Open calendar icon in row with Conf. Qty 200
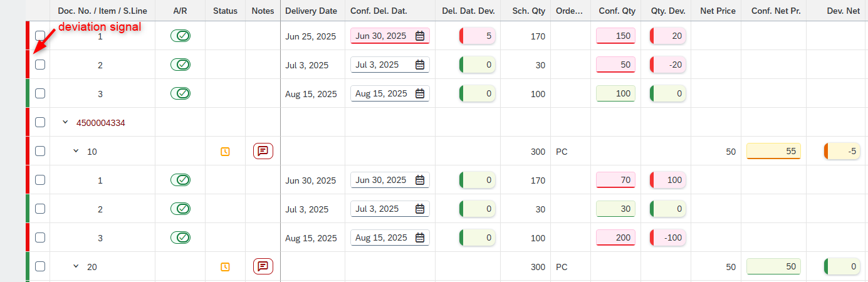Viewport: 868px width, 282px height. (x=420, y=238)
